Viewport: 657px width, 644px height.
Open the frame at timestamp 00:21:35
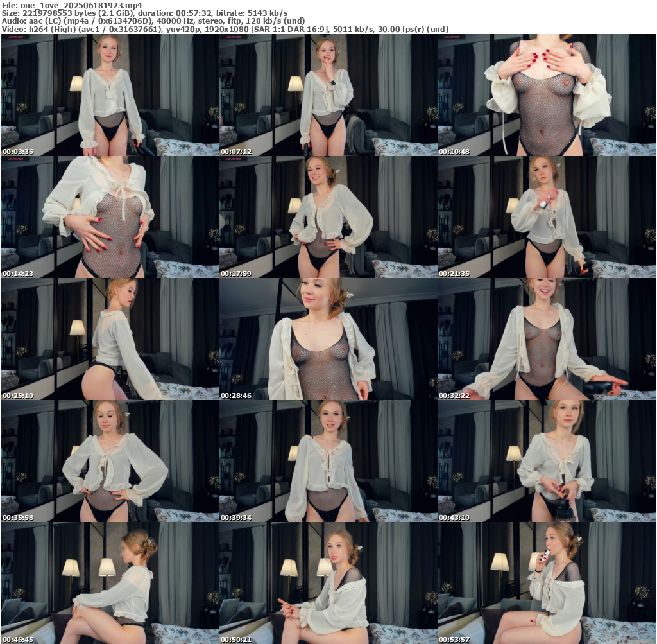tap(547, 217)
